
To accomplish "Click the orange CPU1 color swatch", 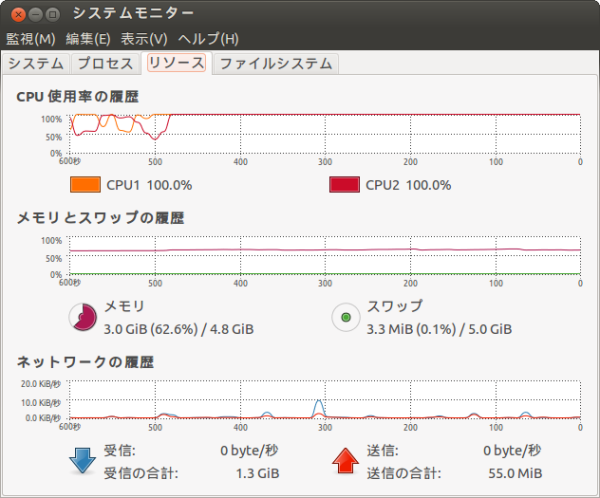I will tap(85, 185).
